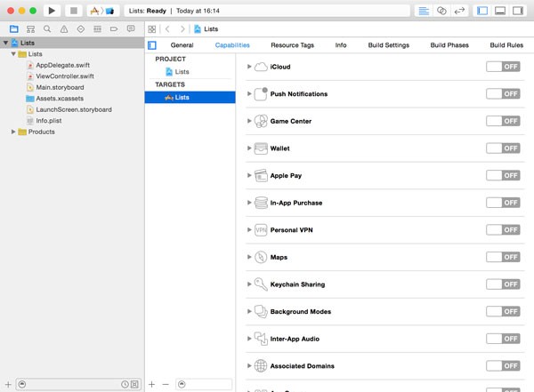
Task: Expand the Game Center section
Action: pos(249,121)
